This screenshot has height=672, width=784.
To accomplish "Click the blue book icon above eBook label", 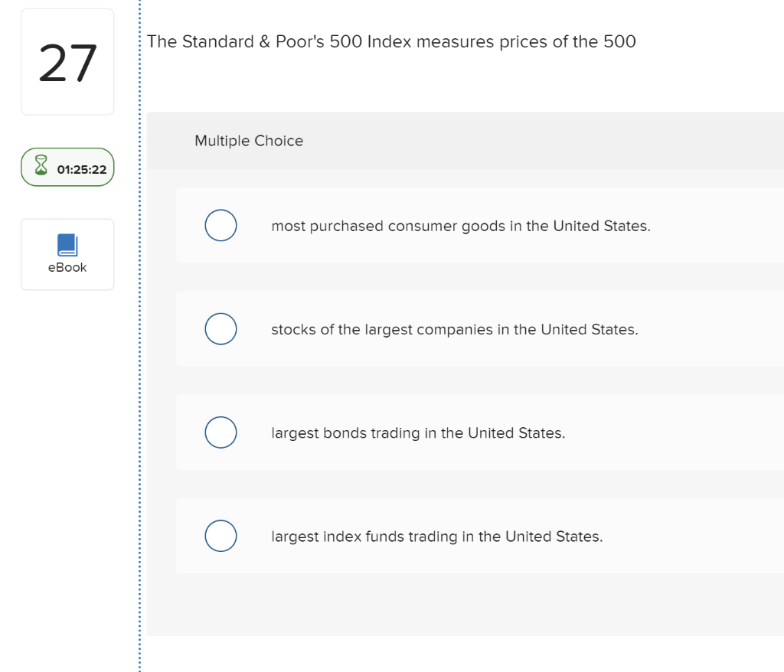I will coord(67,243).
